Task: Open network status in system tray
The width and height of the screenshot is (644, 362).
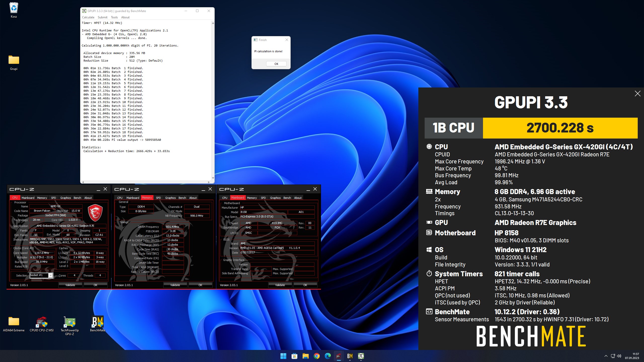Action: click(613, 356)
